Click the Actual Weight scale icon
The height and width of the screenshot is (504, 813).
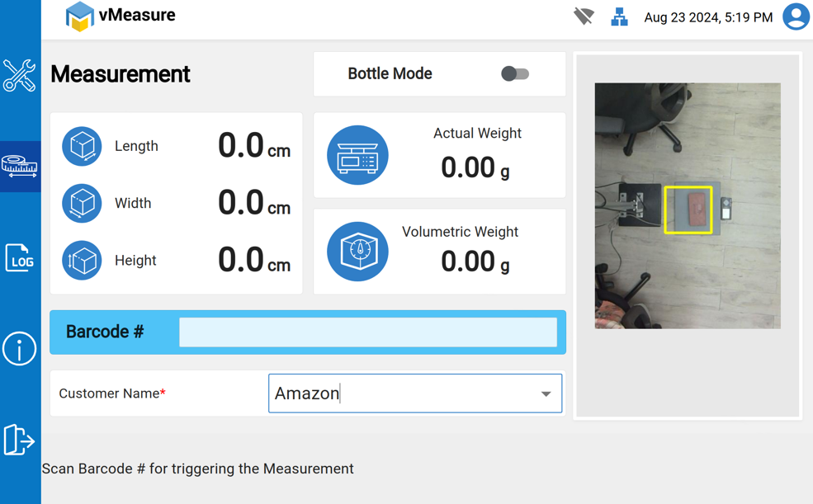click(357, 155)
